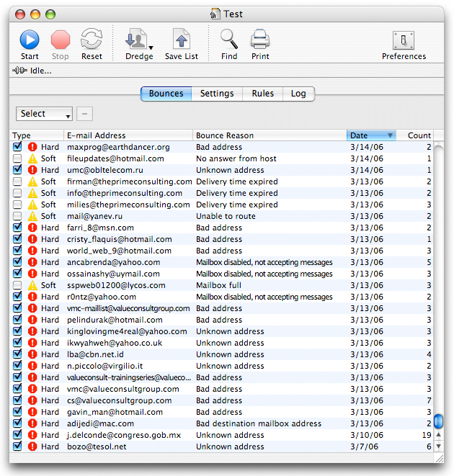The height and width of the screenshot is (476, 454).
Task: Expand the Dredge button's small dropdown arrow
Action: point(151,48)
